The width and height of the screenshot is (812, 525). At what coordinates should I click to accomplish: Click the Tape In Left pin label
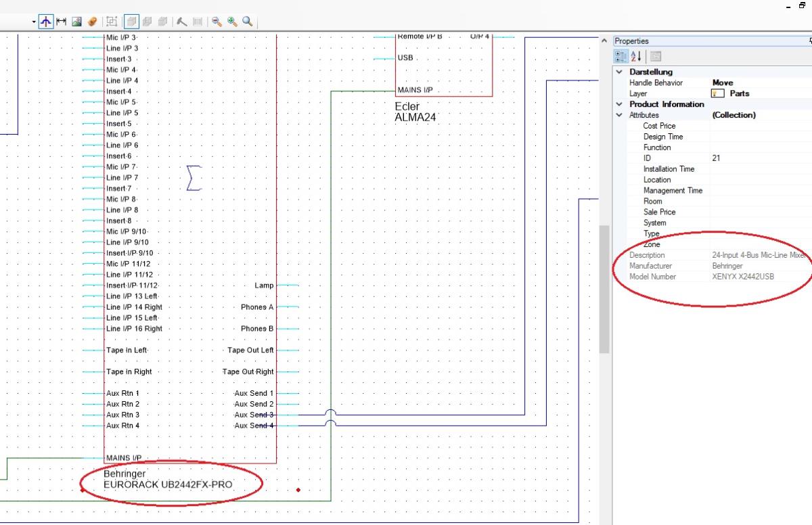(x=127, y=350)
